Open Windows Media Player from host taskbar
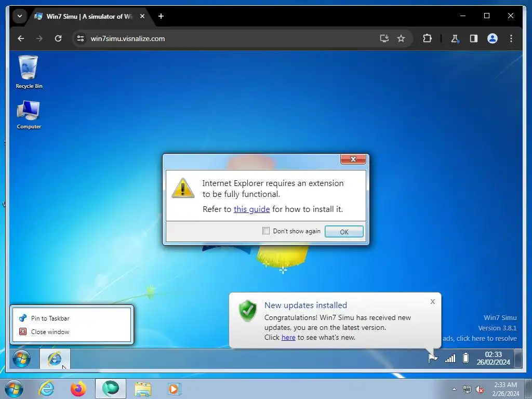Viewport: 532px width, 399px height. coord(175,389)
